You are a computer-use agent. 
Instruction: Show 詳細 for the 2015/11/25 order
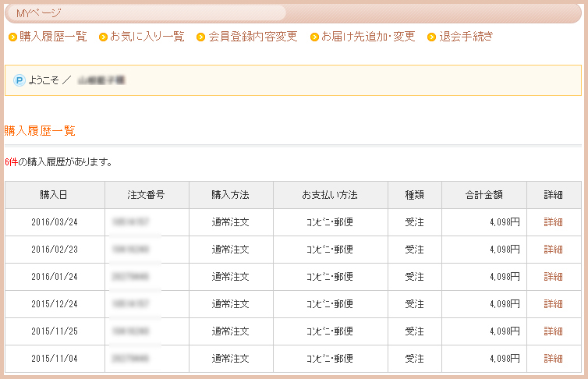[x=553, y=331]
